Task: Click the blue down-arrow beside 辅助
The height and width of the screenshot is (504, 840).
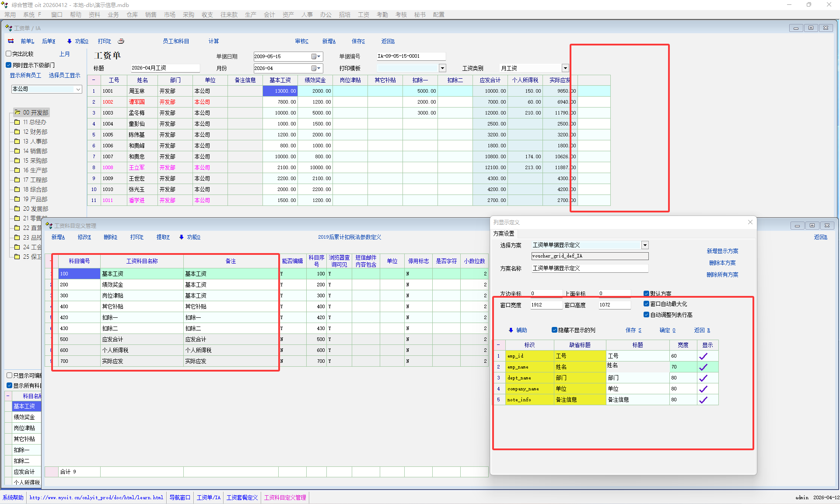Action: pos(511,330)
